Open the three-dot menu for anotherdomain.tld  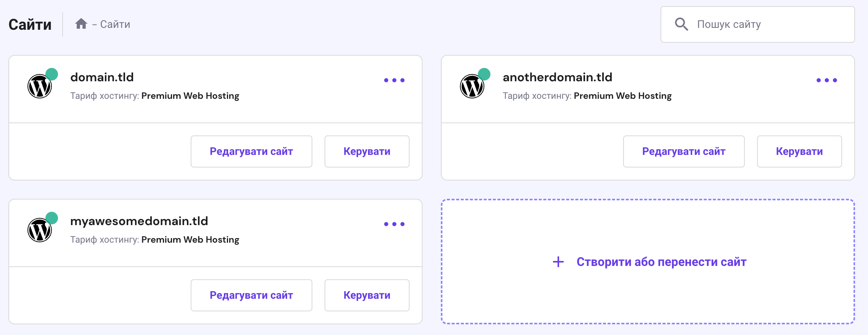[826, 79]
